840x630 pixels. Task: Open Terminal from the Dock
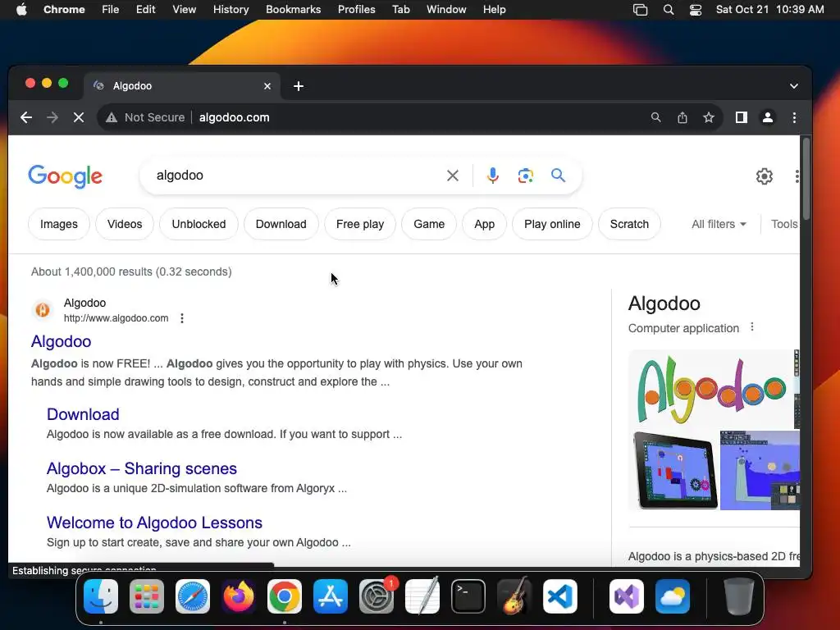(x=468, y=596)
